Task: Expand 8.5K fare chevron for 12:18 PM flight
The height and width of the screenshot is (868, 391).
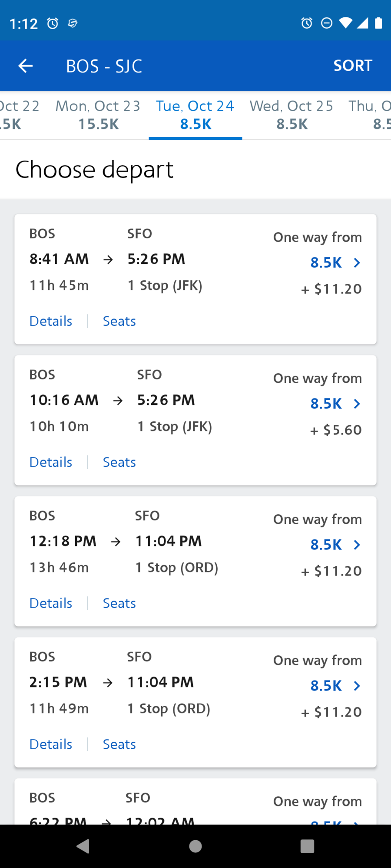Action: click(x=357, y=545)
